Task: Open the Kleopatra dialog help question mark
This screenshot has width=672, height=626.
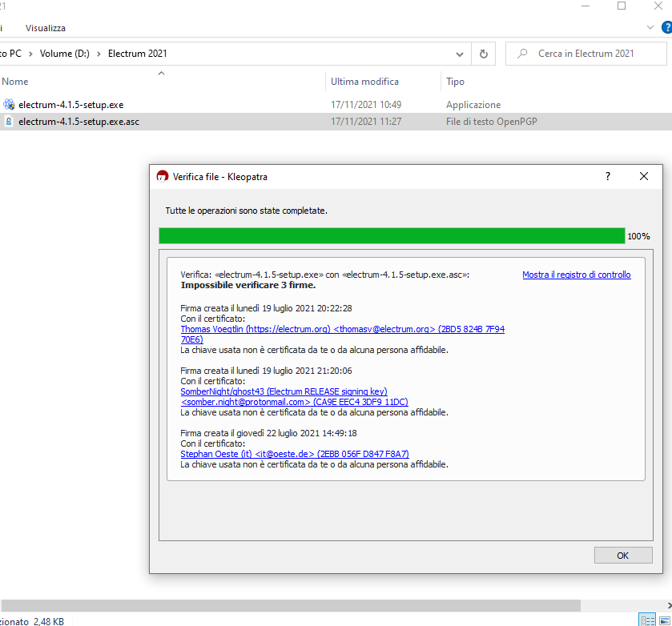Action: [608, 176]
